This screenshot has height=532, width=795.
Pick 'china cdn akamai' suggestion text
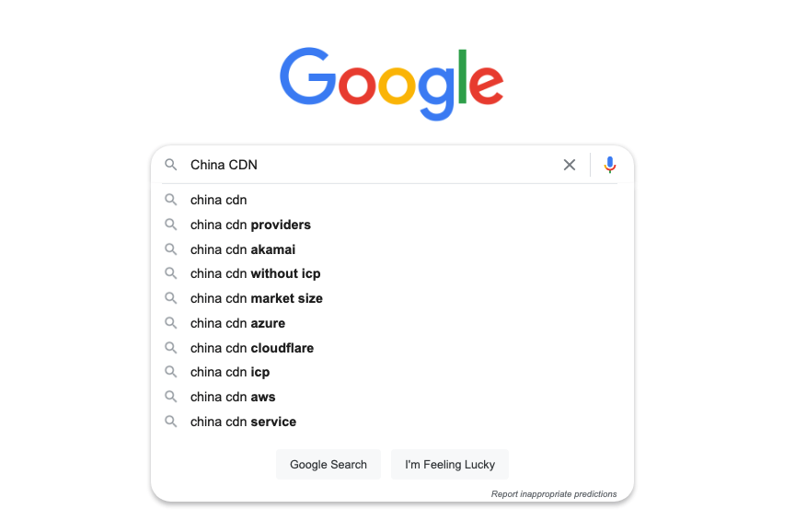[x=243, y=249]
